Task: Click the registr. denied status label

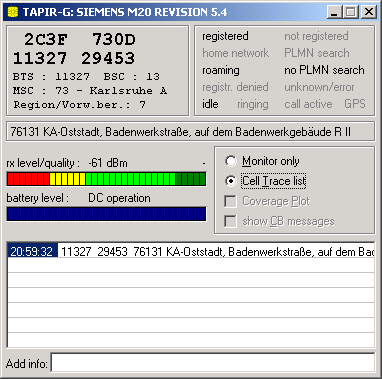Action: (235, 87)
